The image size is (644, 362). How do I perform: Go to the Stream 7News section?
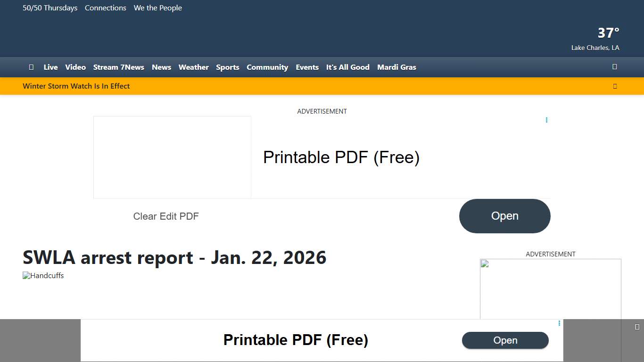point(118,67)
